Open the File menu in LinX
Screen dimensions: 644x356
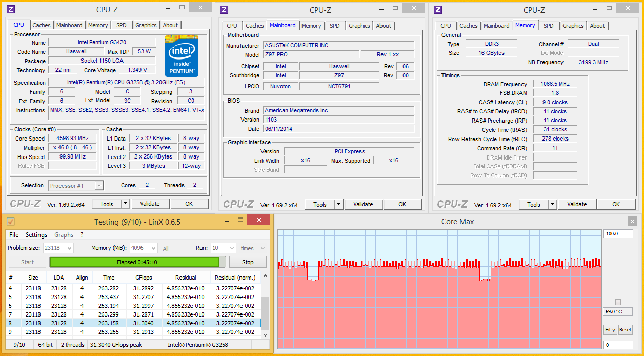pos(14,235)
